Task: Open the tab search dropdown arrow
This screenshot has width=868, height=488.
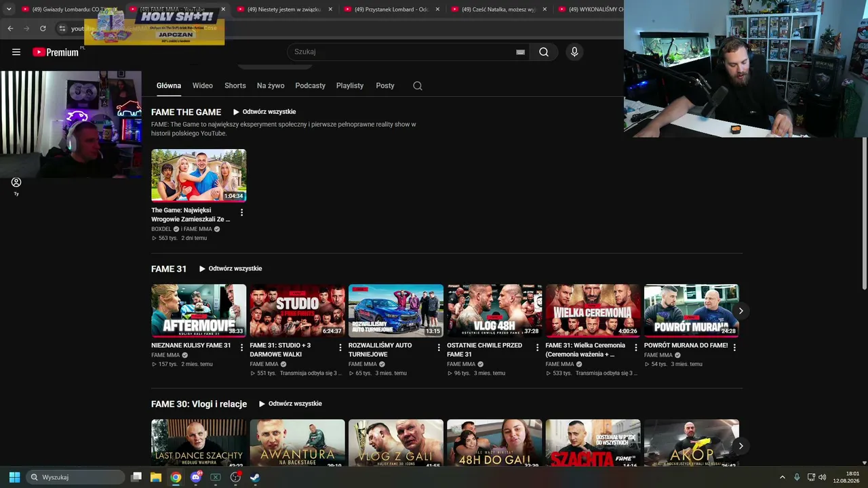Action: [9, 9]
